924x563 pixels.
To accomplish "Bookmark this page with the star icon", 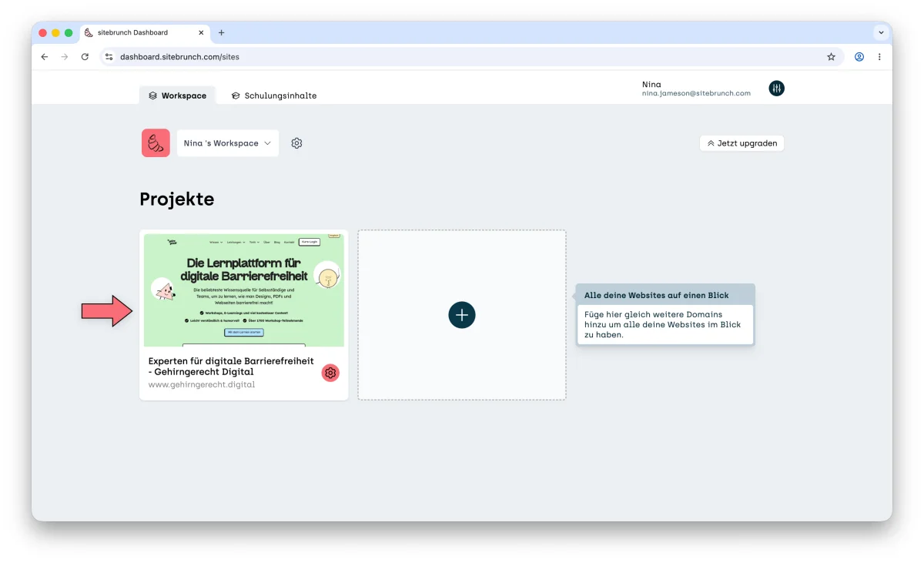I will point(831,56).
